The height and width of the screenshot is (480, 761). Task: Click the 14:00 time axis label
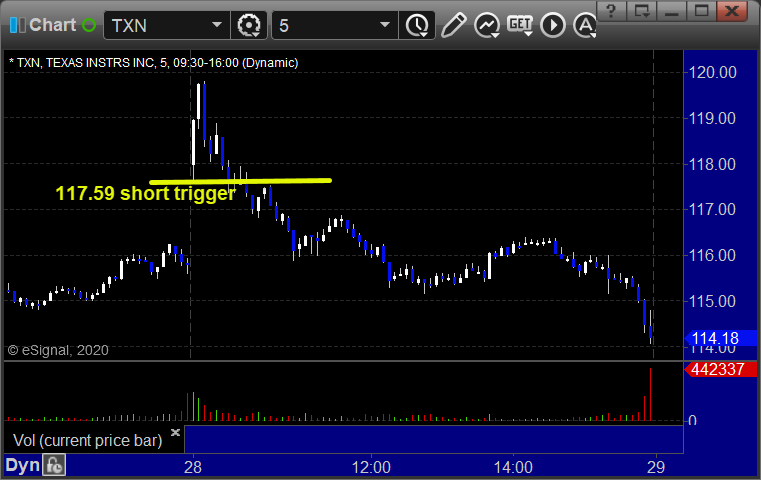[x=513, y=467]
